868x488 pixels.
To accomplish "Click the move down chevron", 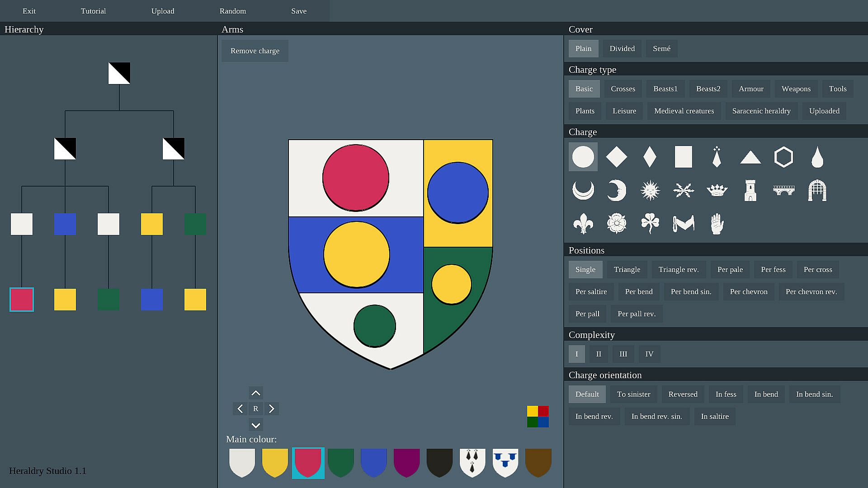I will pos(255,425).
